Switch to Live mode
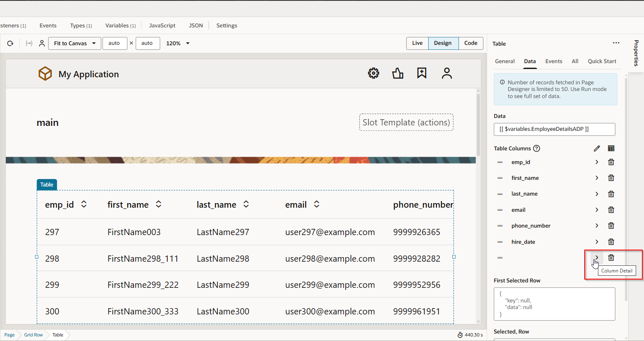The width and height of the screenshot is (644, 341). pyautogui.click(x=417, y=43)
